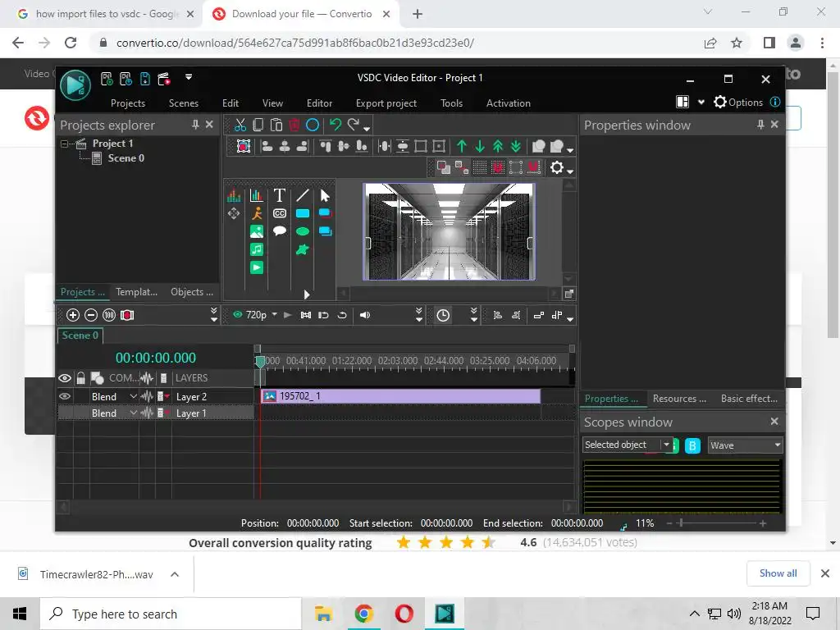
Task: Click the Options button
Action: [738, 103]
